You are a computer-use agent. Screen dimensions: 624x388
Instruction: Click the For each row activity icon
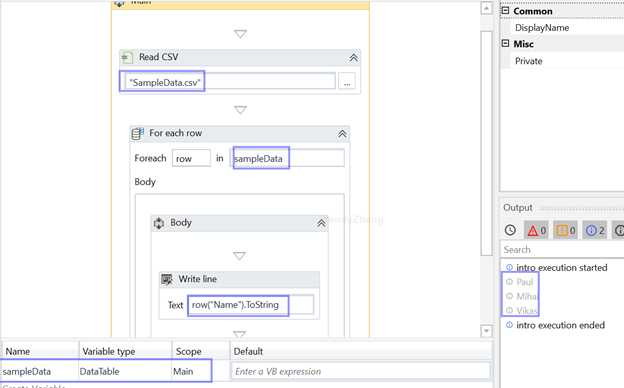137,134
